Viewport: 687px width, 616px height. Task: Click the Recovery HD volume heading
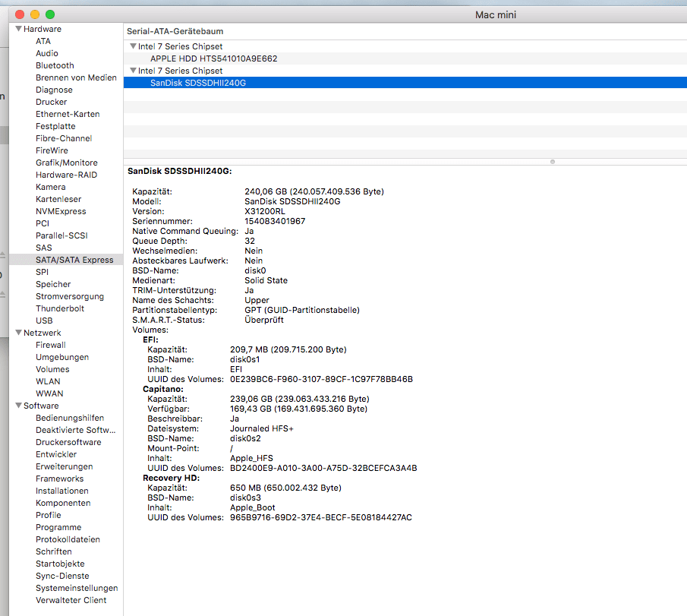172,478
